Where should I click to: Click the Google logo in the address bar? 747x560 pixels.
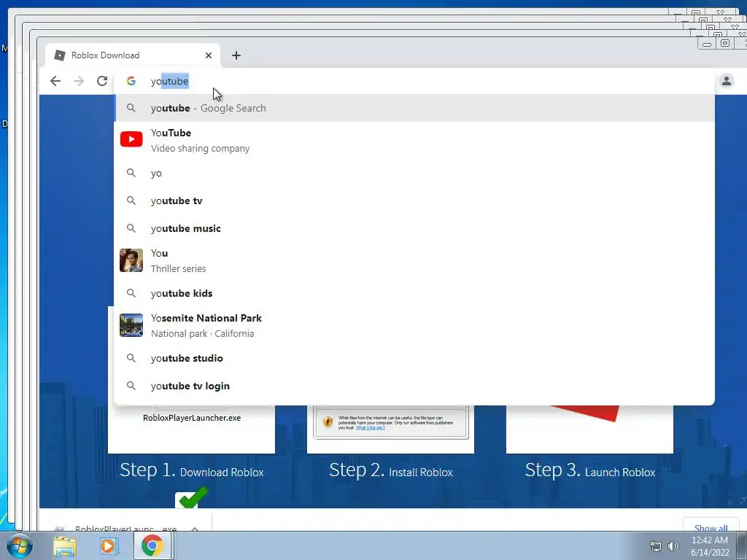click(131, 81)
